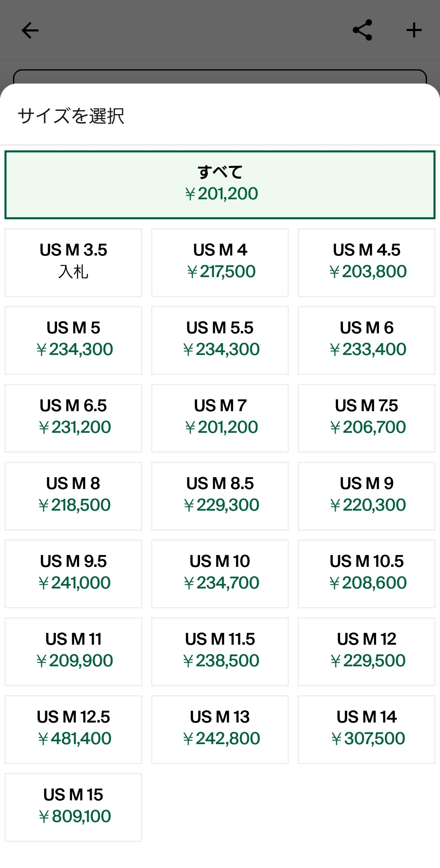Pick size US M 9
Image resolution: width=440 pixels, height=868 pixels.
click(367, 496)
